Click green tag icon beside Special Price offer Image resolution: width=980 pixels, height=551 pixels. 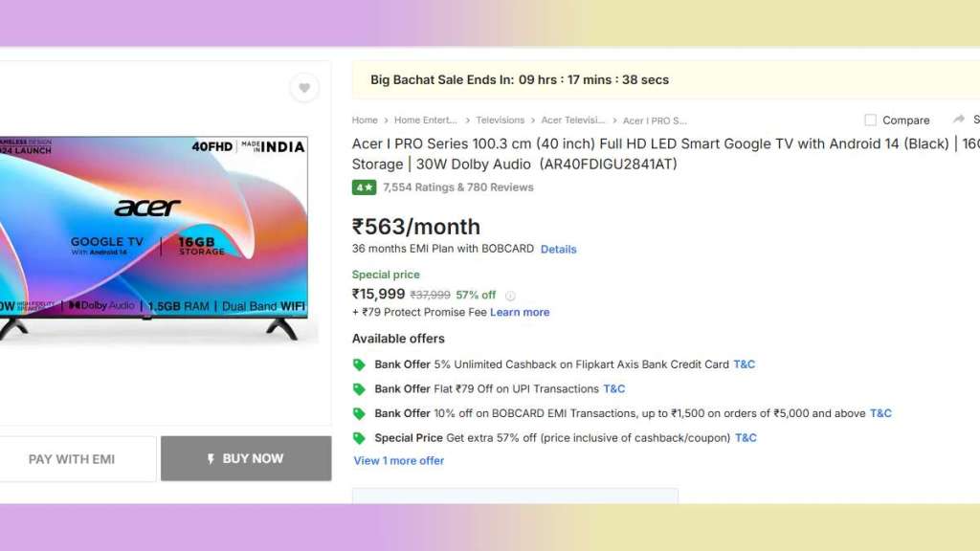tap(359, 438)
